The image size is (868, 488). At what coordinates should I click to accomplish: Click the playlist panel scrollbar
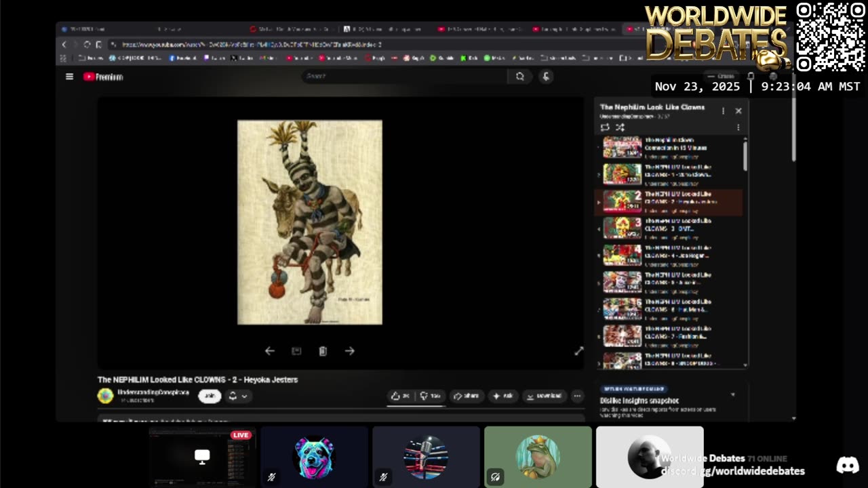(x=745, y=156)
